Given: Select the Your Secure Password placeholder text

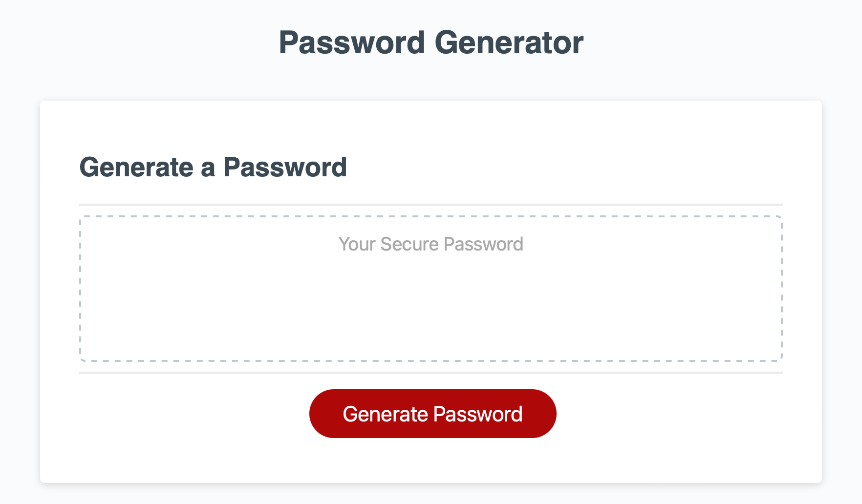Looking at the screenshot, I should [431, 244].
